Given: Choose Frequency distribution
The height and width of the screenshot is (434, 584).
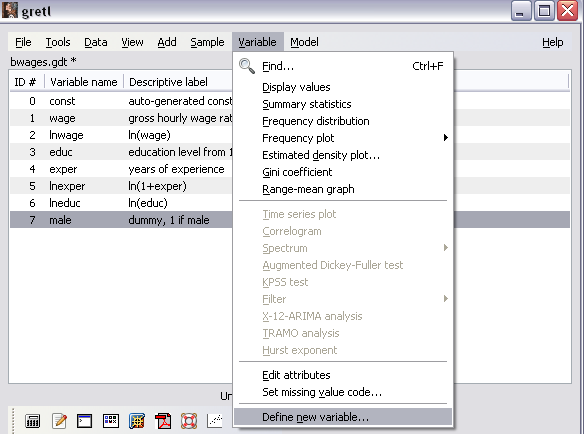Looking at the screenshot, I should click(343, 121).
